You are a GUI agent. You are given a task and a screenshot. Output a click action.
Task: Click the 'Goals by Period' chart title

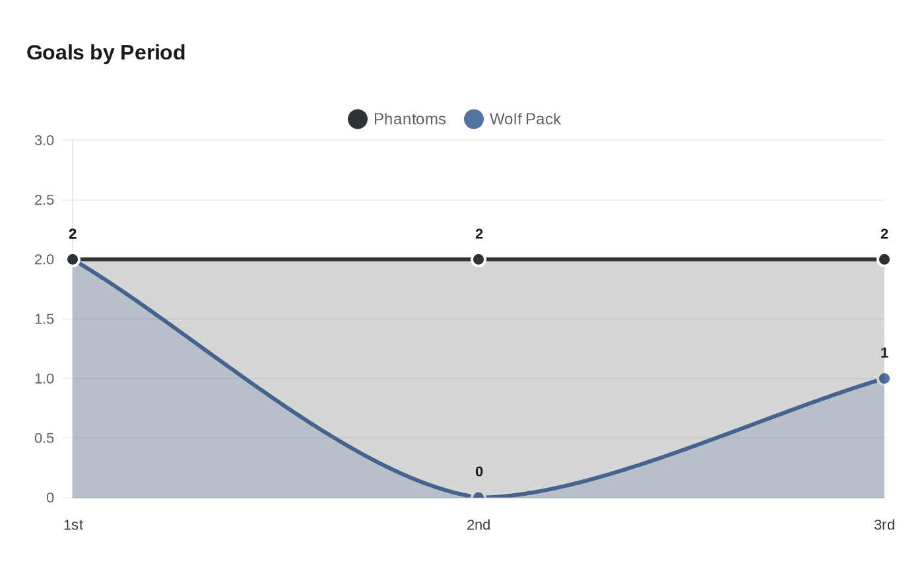(106, 53)
